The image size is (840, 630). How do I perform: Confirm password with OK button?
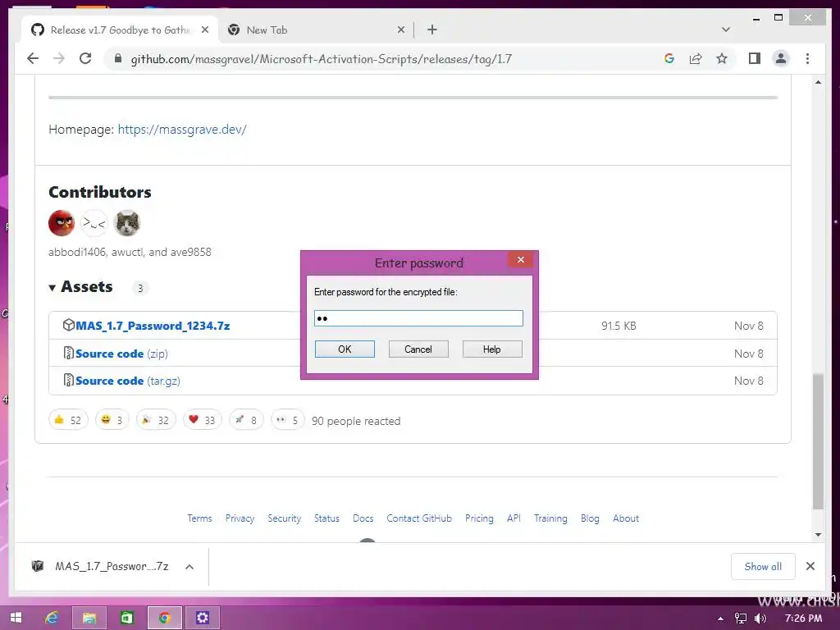point(345,349)
